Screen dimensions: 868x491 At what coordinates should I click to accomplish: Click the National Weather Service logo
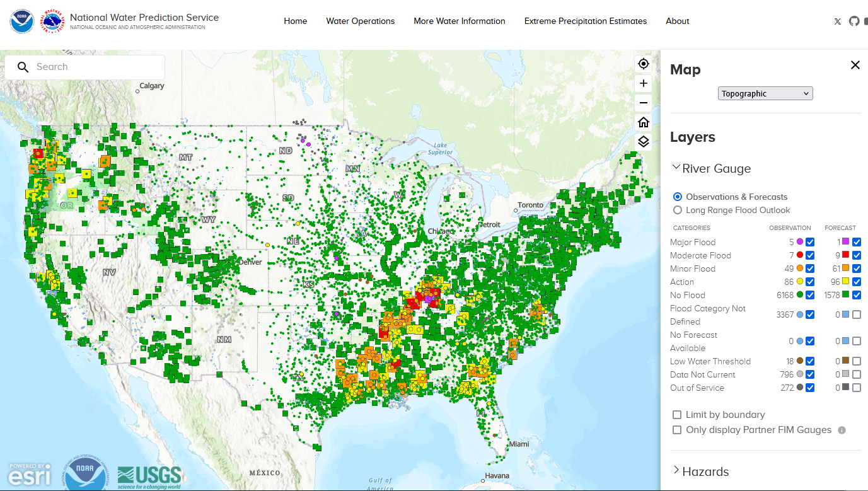click(52, 21)
